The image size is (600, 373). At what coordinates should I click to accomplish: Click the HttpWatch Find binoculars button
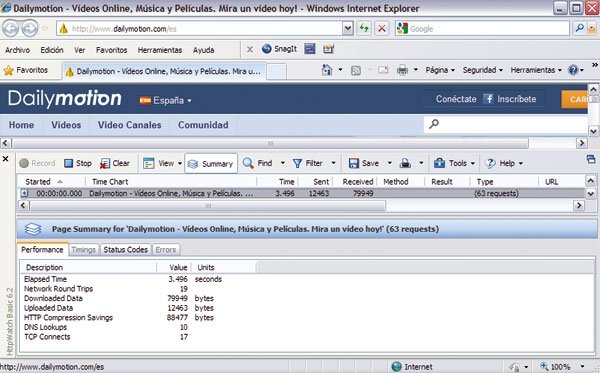tap(258, 163)
